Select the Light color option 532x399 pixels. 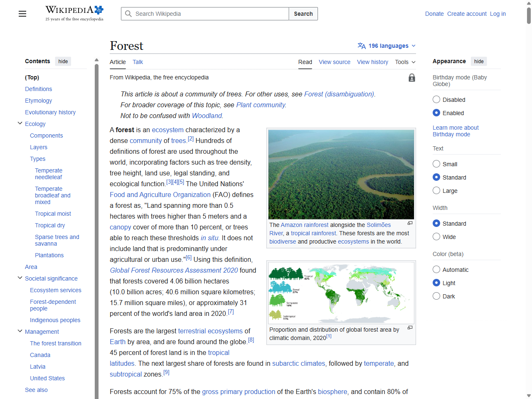[436, 283]
